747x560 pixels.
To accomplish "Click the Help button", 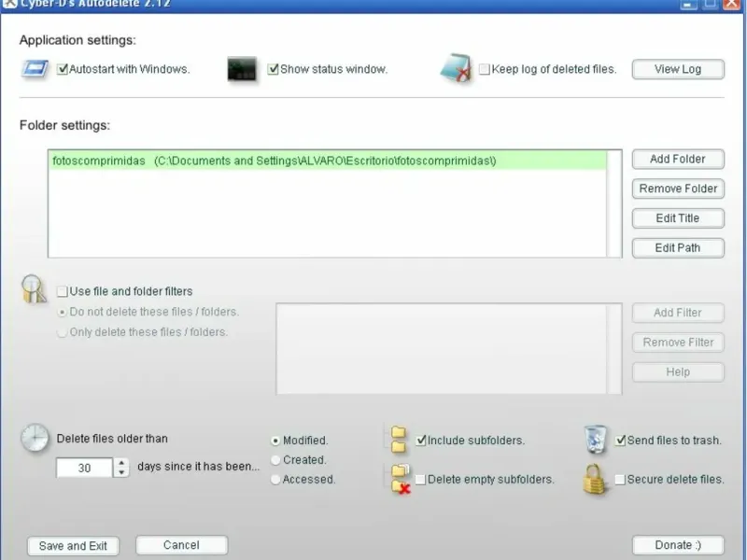I will (x=678, y=371).
